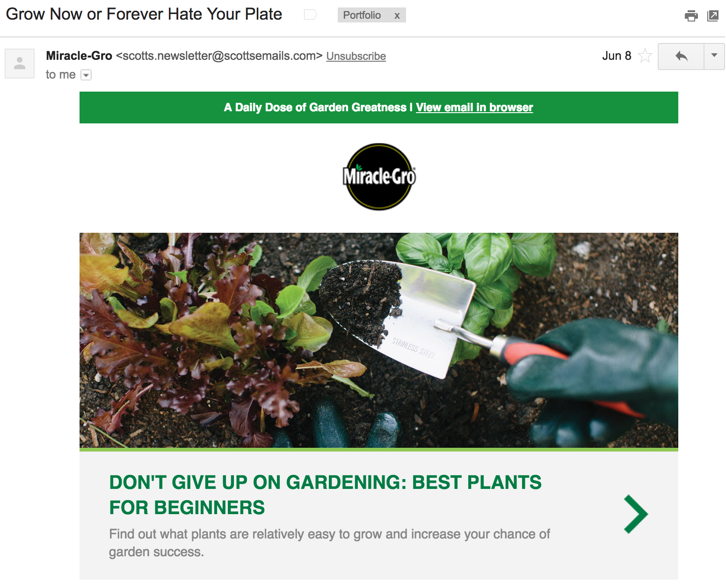Expand recipient details next to 'to me'
This screenshot has width=726, height=588.
point(86,75)
